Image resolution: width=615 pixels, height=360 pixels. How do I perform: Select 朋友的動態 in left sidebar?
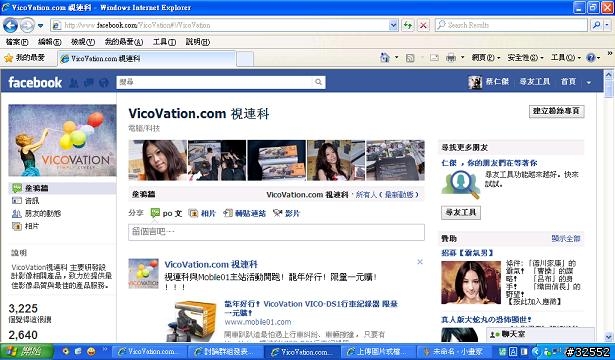tap(36, 213)
